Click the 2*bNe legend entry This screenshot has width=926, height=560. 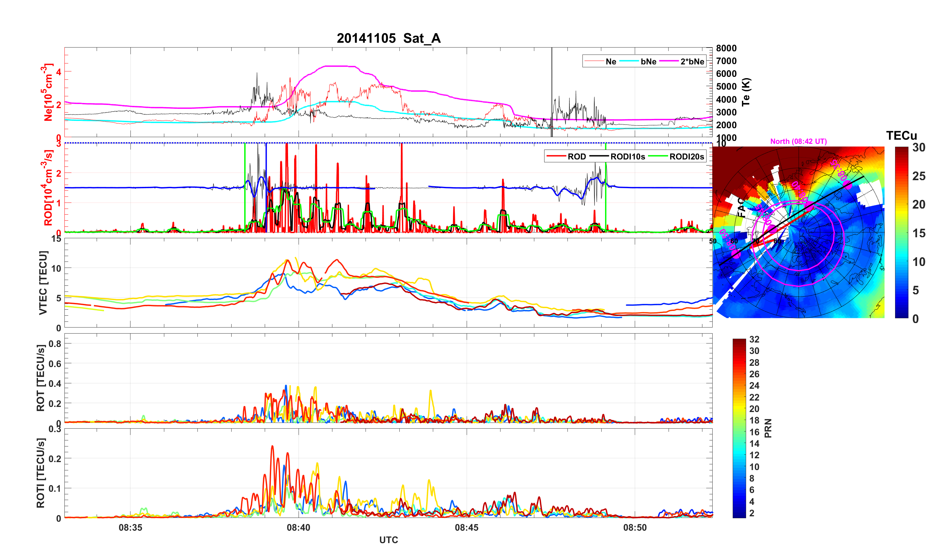click(692, 62)
